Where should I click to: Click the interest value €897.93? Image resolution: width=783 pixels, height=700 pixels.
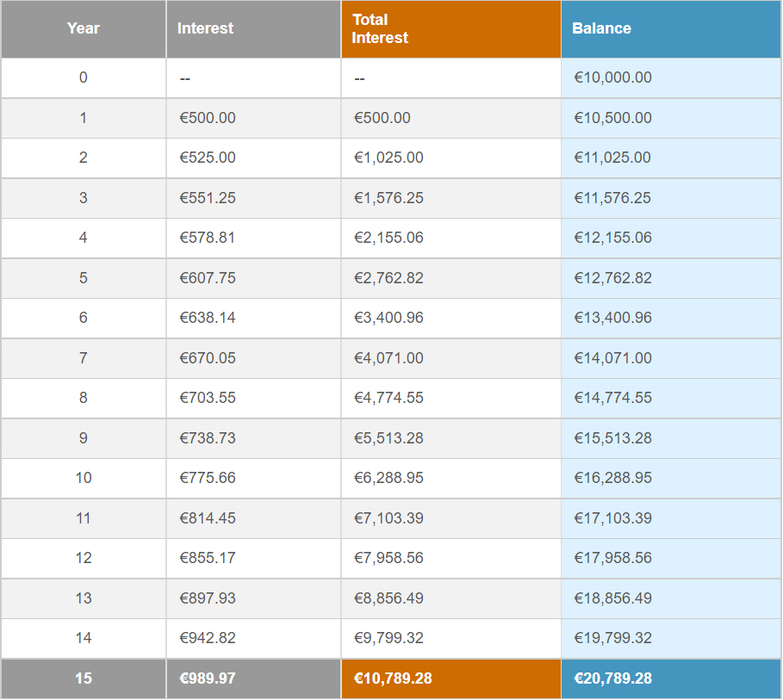[208, 598]
